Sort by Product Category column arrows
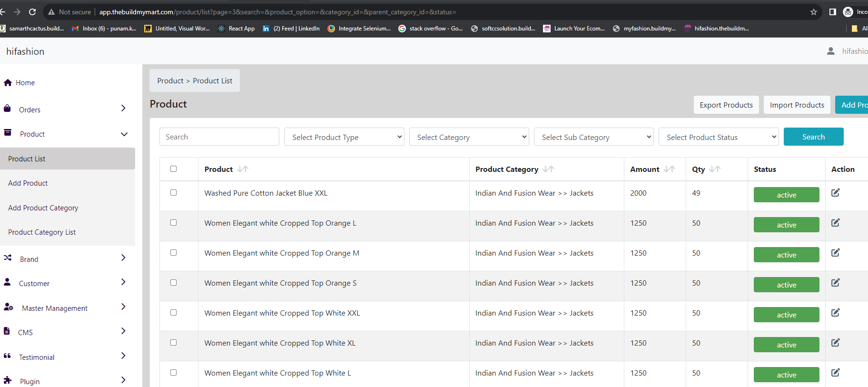This screenshot has width=868, height=387. [x=548, y=169]
